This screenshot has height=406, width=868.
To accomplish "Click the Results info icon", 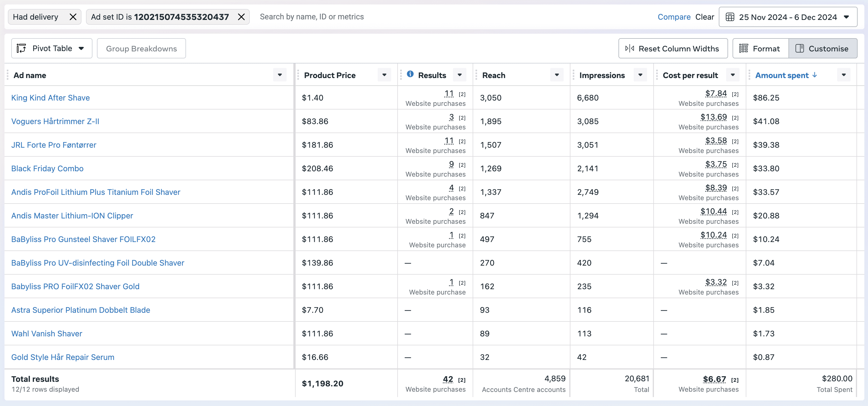I will 410,74.
